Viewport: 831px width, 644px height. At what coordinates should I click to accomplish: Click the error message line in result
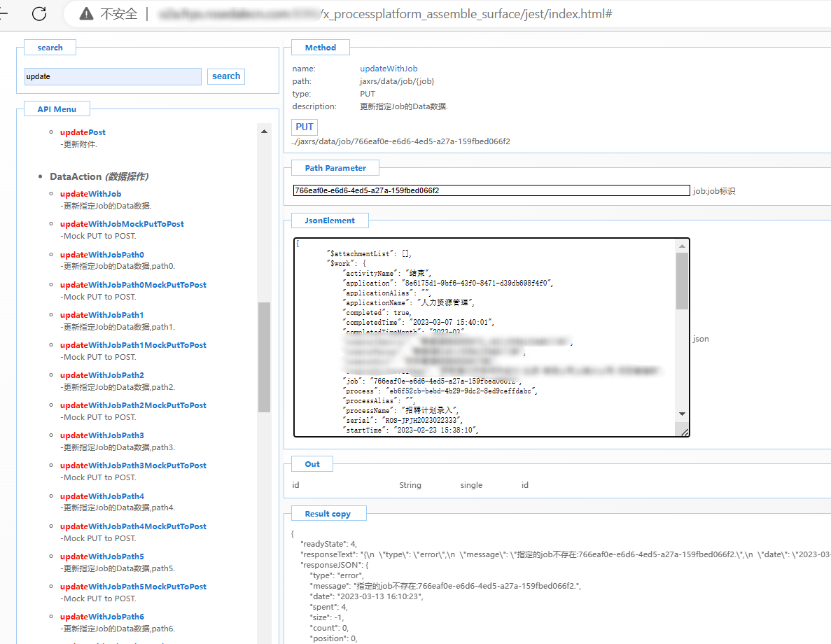[x=445, y=586]
